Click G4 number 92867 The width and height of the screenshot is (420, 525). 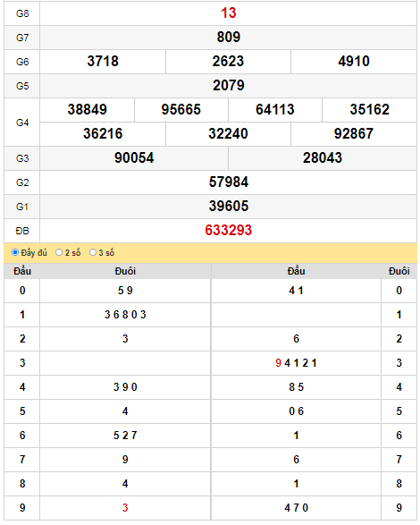pyautogui.click(x=354, y=133)
